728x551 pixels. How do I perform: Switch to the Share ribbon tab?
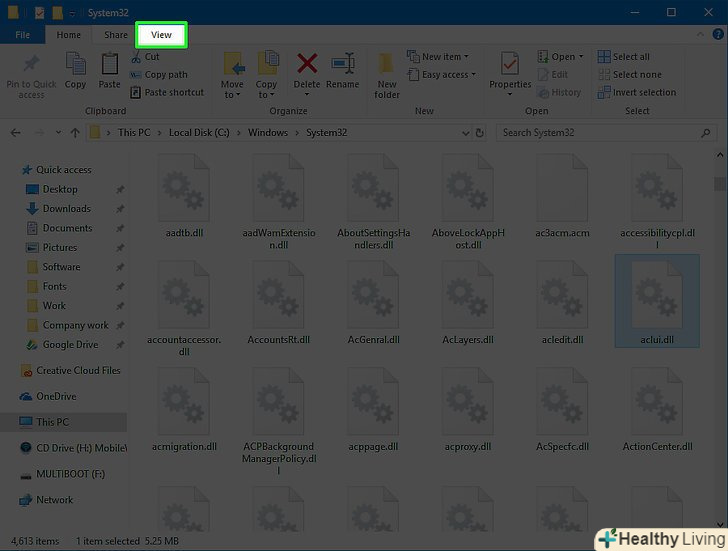pos(116,35)
